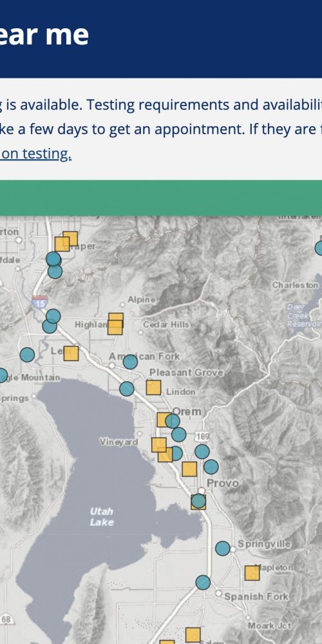Click the yellow square marker near Lindon
322x644 pixels.
[x=154, y=387]
